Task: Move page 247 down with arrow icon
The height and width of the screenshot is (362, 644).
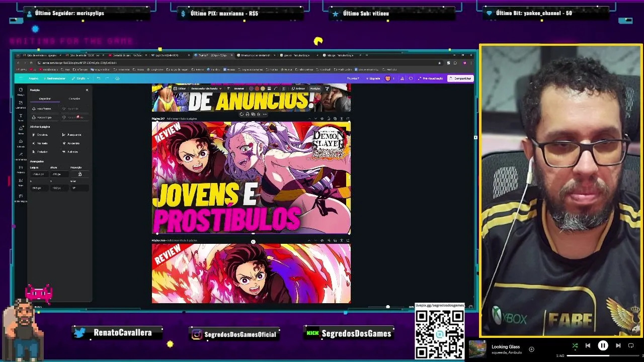Action: (x=315, y=119)
